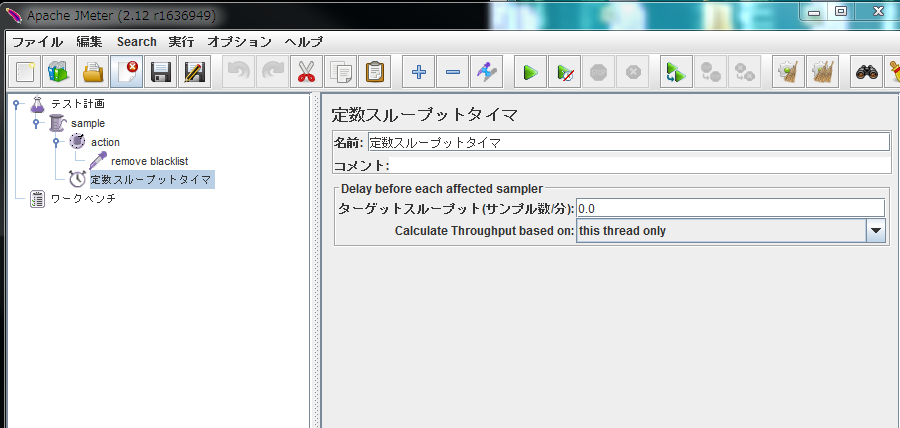
Task: Click the Redo arrow icon
Action: [272, 72]
